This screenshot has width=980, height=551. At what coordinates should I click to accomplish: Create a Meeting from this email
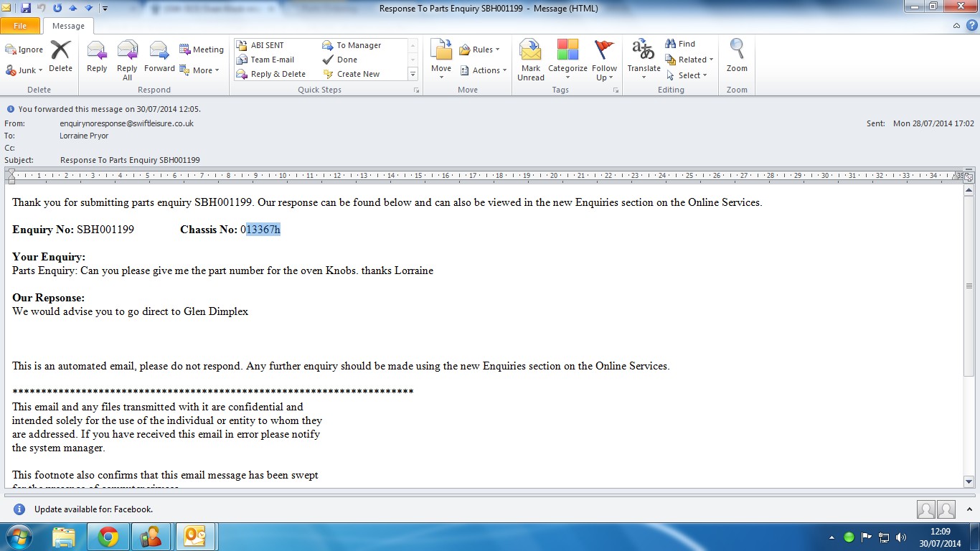202,50
